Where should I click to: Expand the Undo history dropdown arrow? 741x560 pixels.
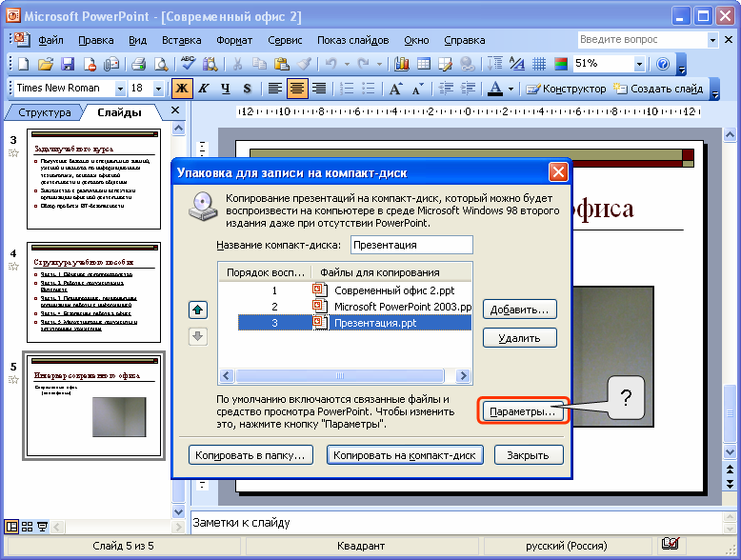(x=347, y=64)
